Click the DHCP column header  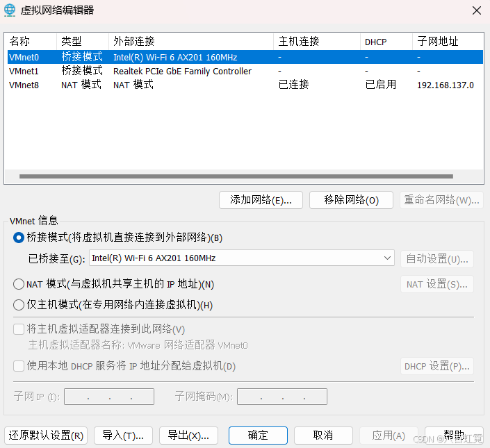coord(386,41)
